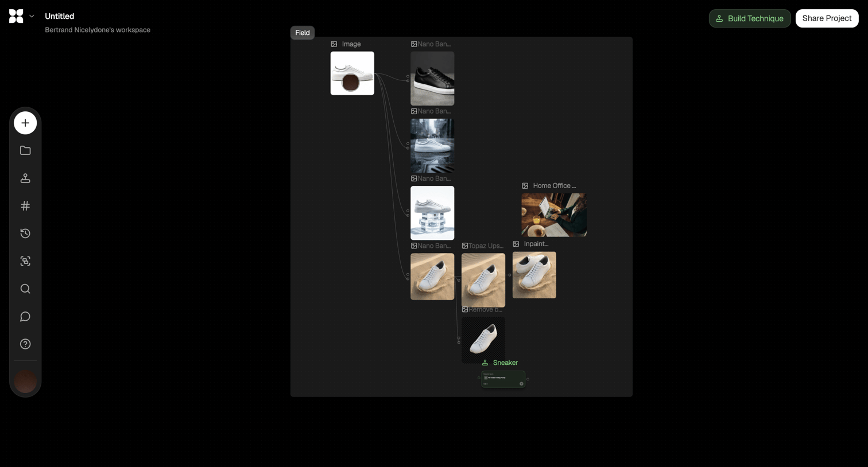Open the techniques stamp icon in sidebar
The image size is (868, 467).
coord(25,178)
